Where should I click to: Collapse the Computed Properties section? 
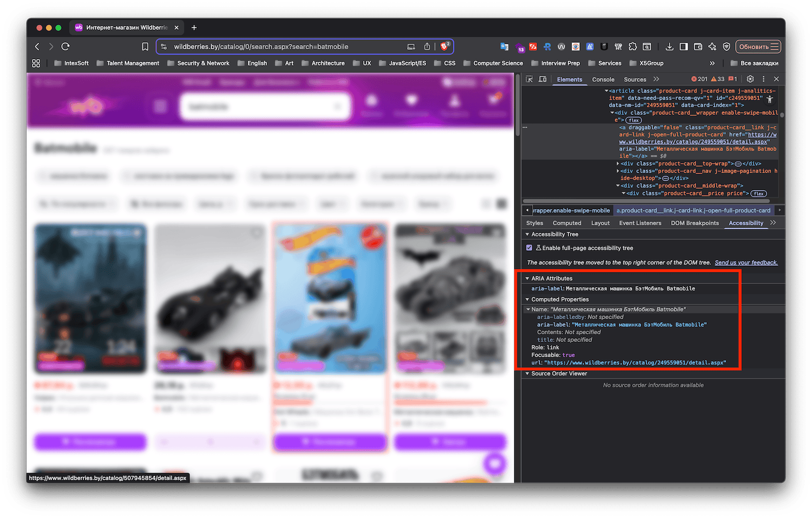coord(528,300)
